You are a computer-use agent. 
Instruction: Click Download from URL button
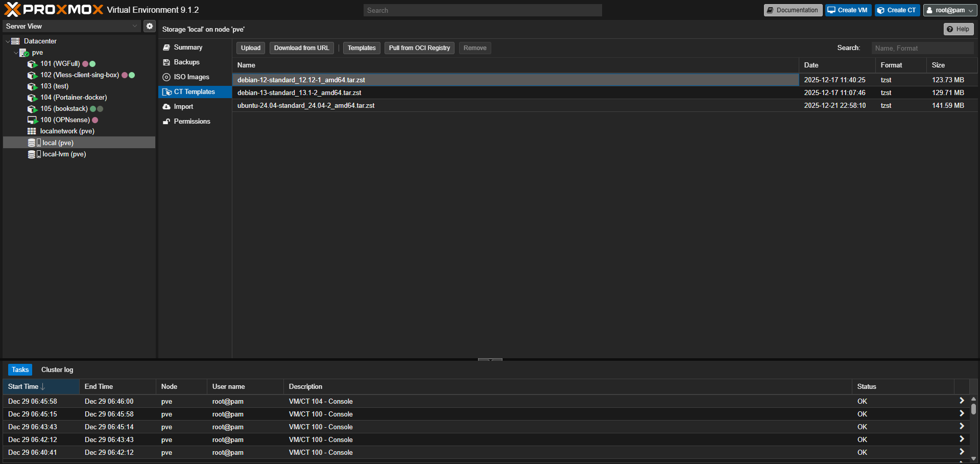tap(302, 48)
